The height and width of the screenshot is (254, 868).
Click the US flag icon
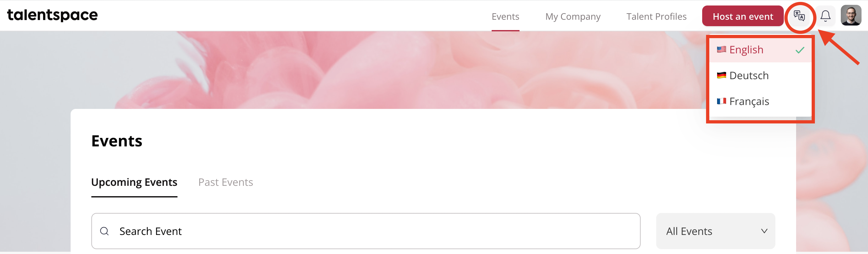point(721,49)
